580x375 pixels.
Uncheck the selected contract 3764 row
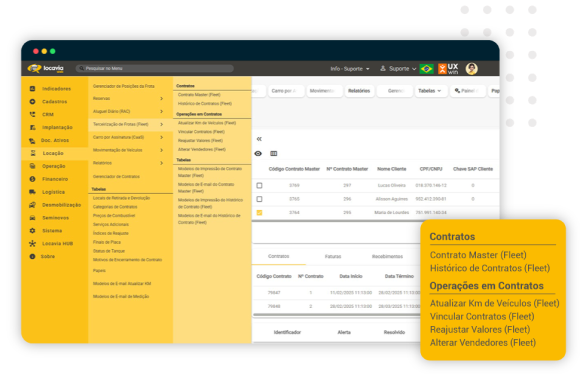259,213
